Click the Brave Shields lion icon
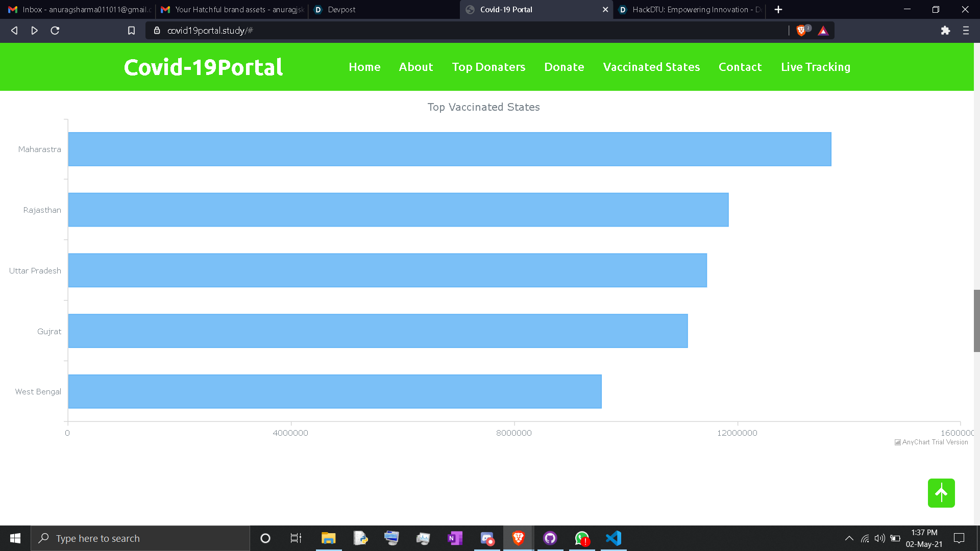 pos(801,31)
